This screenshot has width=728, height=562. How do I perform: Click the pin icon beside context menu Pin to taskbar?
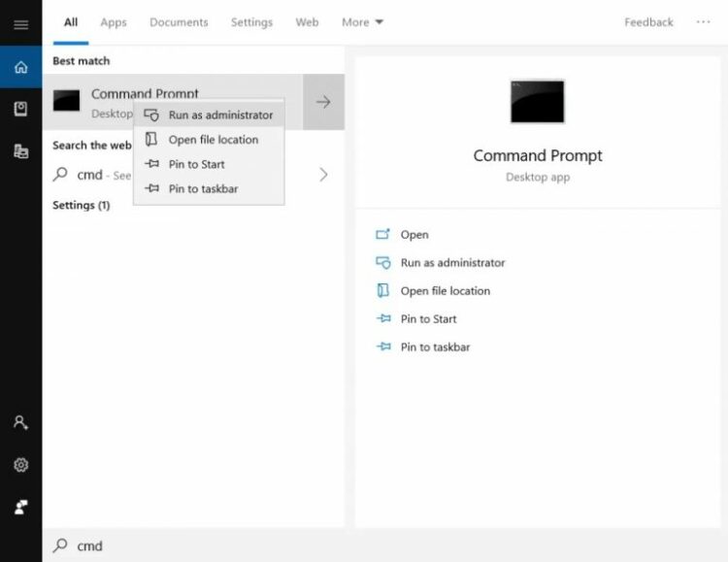point(151,188)
